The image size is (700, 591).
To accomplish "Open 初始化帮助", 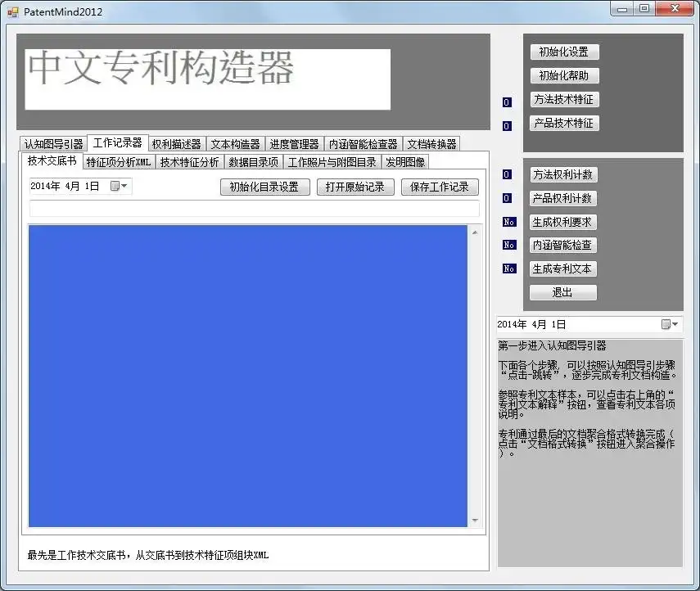I will (564, 75).
